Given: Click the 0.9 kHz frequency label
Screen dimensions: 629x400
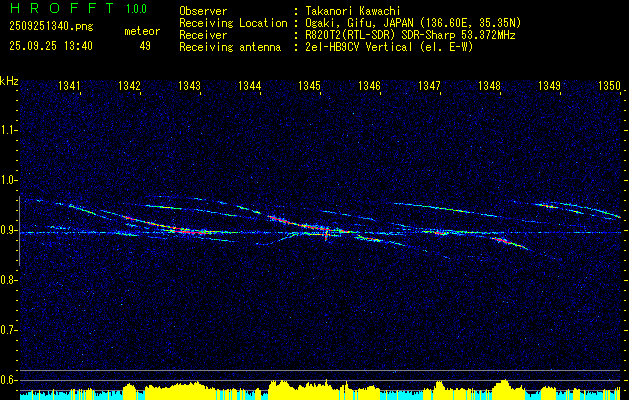Looking at the screenshot, I should click(x=8, y=230).
